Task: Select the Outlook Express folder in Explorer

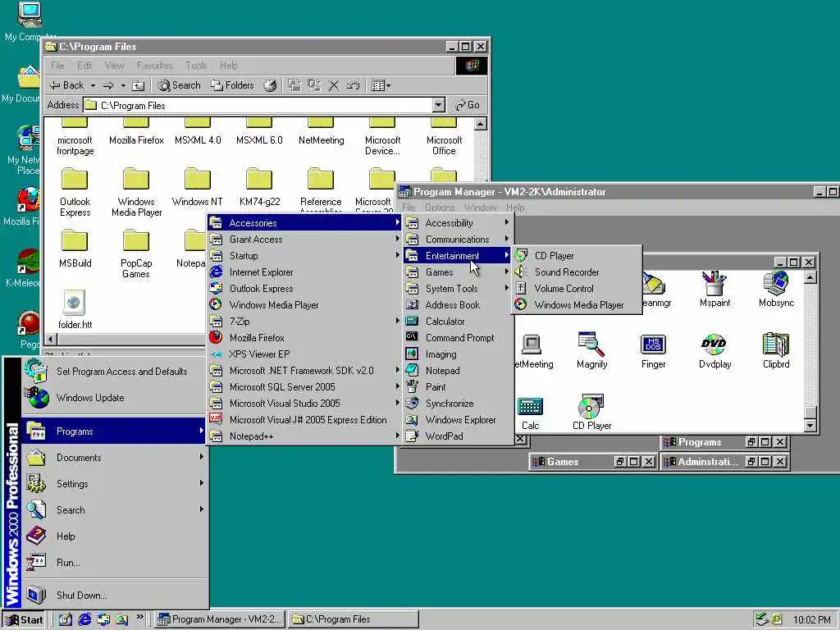Action: pyautogui.click(x=75, y=193)
